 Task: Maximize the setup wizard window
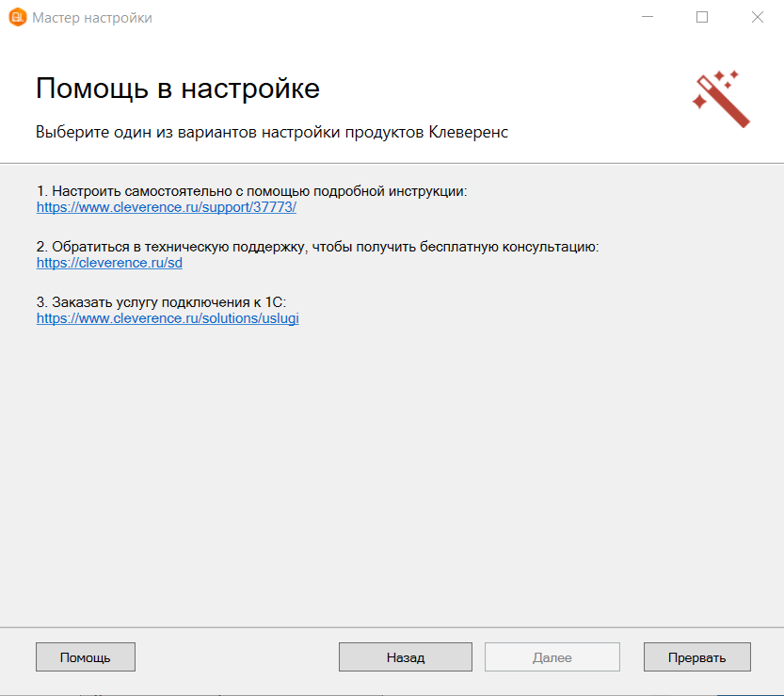click(702, 17)
